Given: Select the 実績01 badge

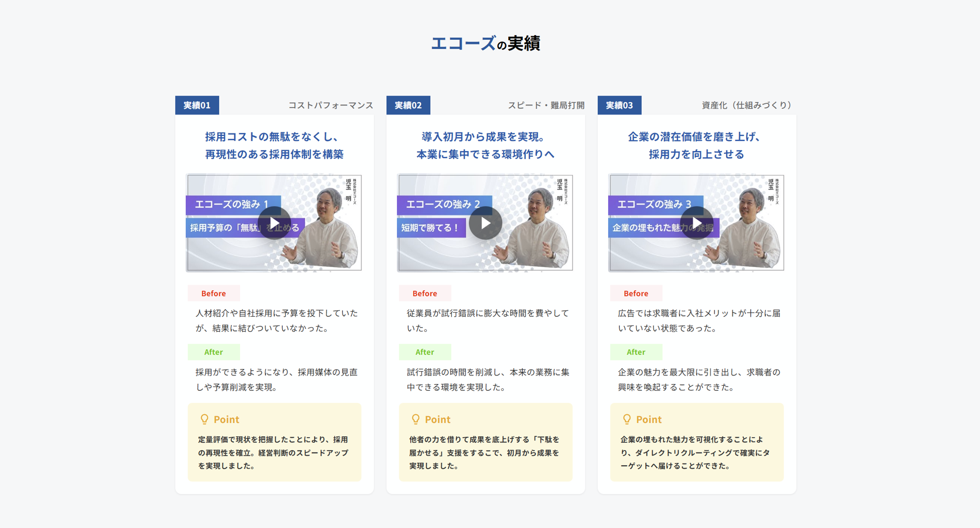Looking at the screenshot, I should pos(197,105).
